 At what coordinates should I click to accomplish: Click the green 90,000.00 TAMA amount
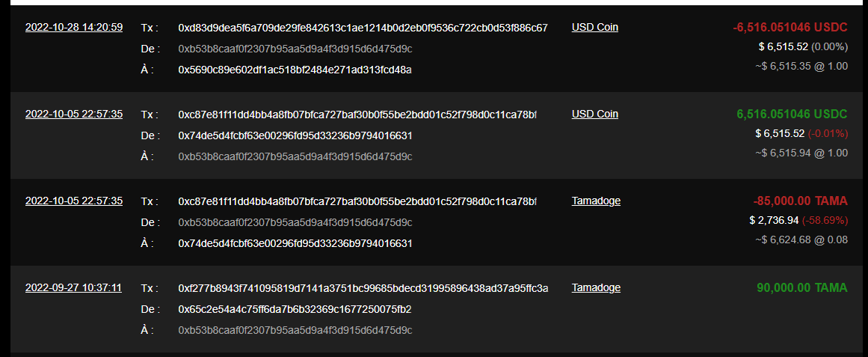click(801, 288)
